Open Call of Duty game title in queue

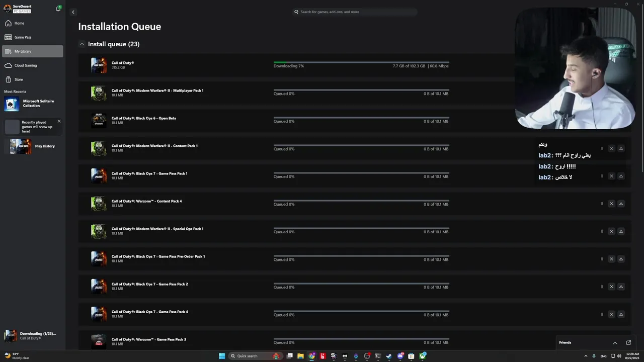tap(123, 63)
